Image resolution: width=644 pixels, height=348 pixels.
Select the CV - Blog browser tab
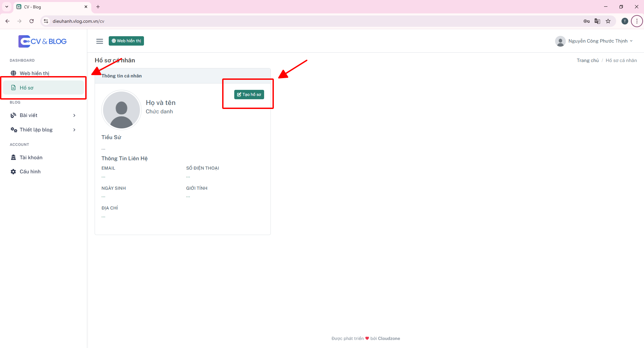click(52, 7)
